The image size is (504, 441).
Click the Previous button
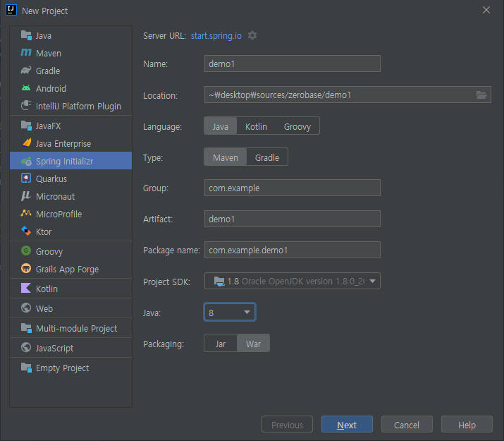coord(287,425)
